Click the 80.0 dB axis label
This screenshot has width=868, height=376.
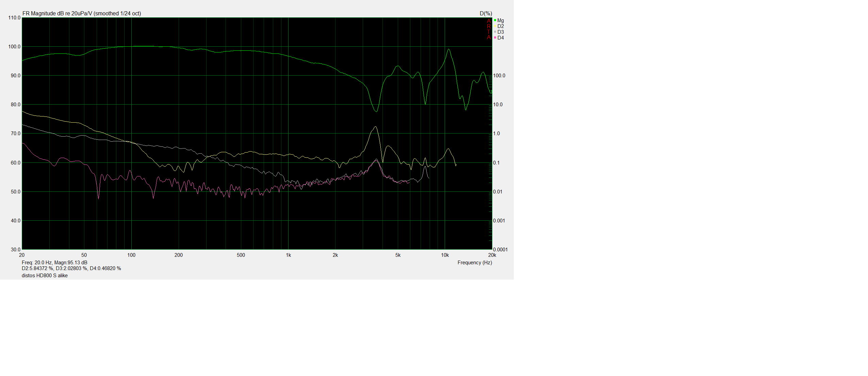15,105
